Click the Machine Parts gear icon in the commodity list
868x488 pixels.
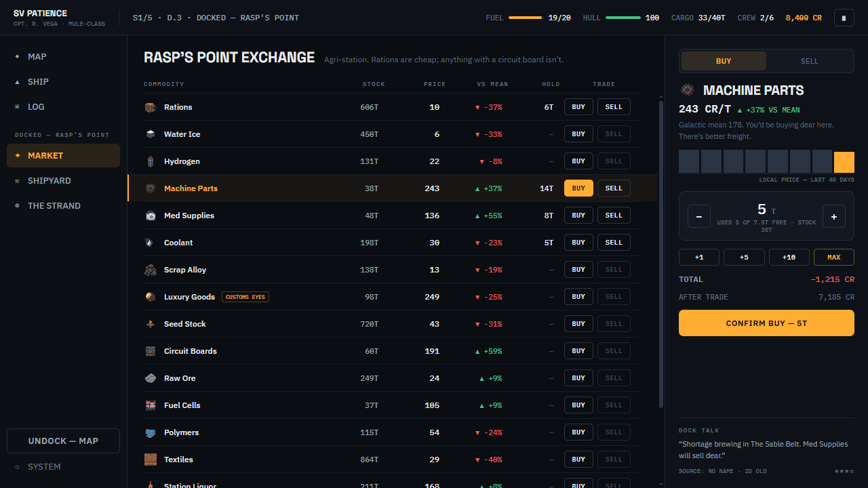pyautogui.click(x=151, y=188)
